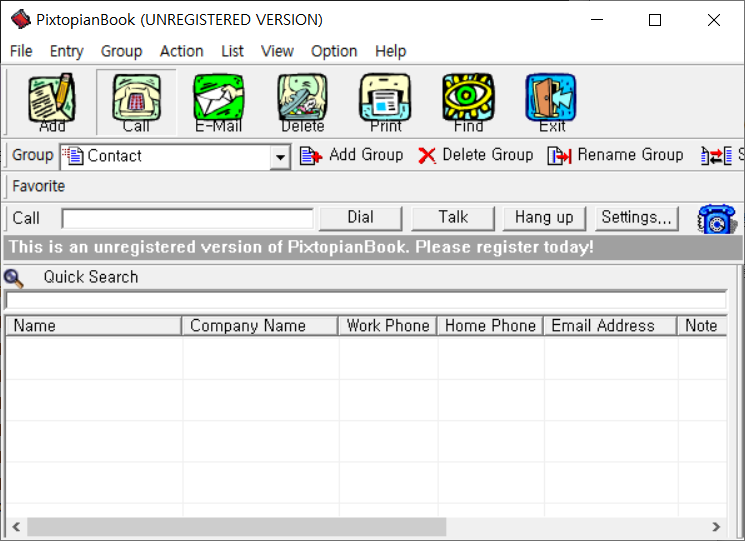The image size is (745, 541).
Task: Sort by the Company Name column header
Action: 260,326
